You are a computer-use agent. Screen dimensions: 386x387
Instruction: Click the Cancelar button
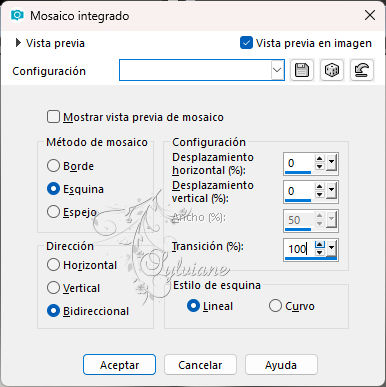(200, 365)
